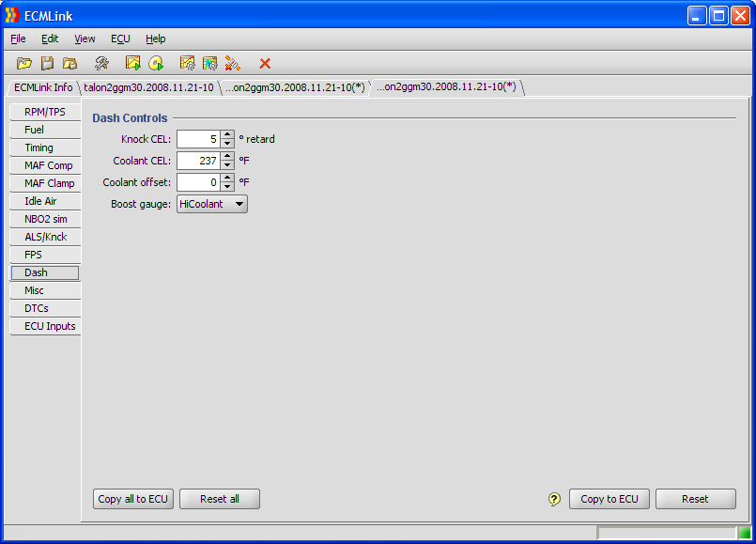Switch to the ECMLink Info tab
The width and height of the screenshot is (756, 544).
coord(43,87)
